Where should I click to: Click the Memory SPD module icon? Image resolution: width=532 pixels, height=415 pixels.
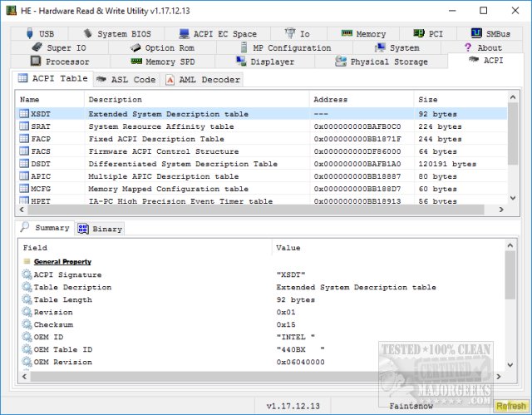point(136,61)
